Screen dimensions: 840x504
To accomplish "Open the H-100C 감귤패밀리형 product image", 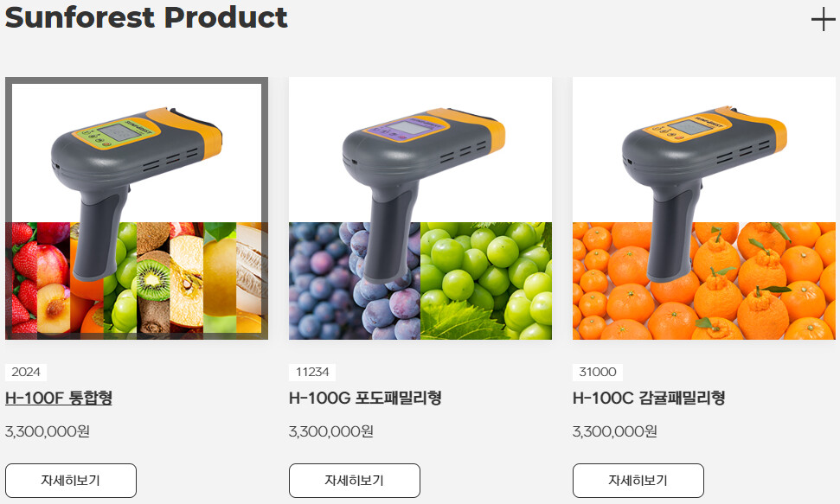I will [704, 208].
